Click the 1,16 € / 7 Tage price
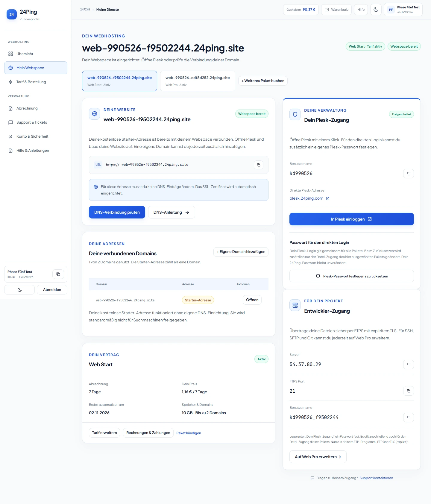This screenshot has width=431, height=504. tap(194, 392)
